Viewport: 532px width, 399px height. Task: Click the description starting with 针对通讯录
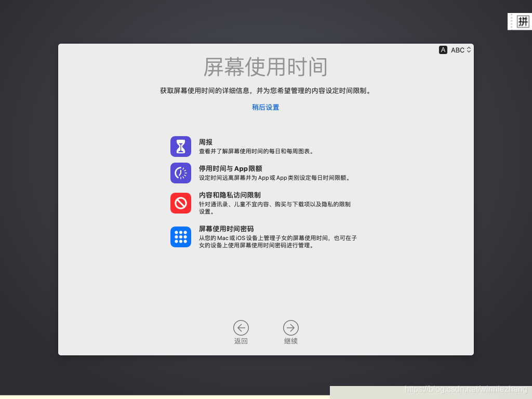point(275,208)
